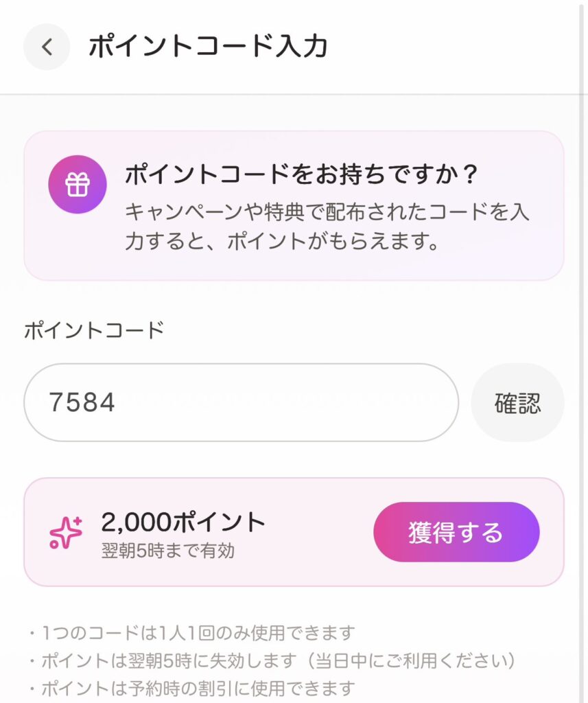Click the ポイントコードをお持ちですか？ heading
Screen dimensions: 588x703
coord(301,174)
